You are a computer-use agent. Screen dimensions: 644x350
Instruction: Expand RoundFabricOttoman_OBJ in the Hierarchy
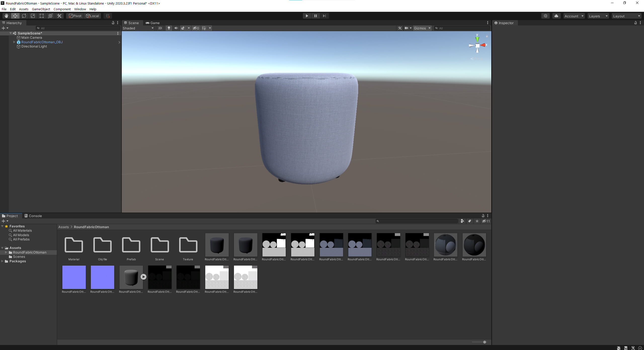(x=14, y=42)
